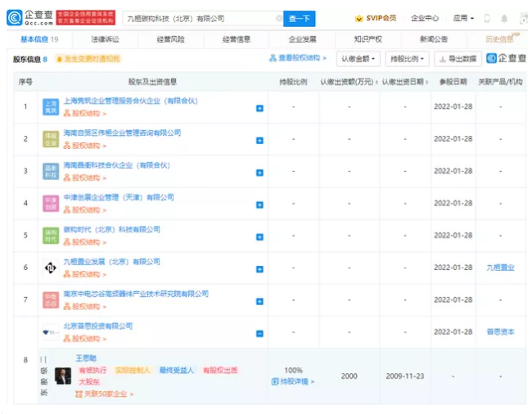This screenshot has width=532, height=414.
Task: Switch to the 基本信息 tab
Action: pos(39,39)
